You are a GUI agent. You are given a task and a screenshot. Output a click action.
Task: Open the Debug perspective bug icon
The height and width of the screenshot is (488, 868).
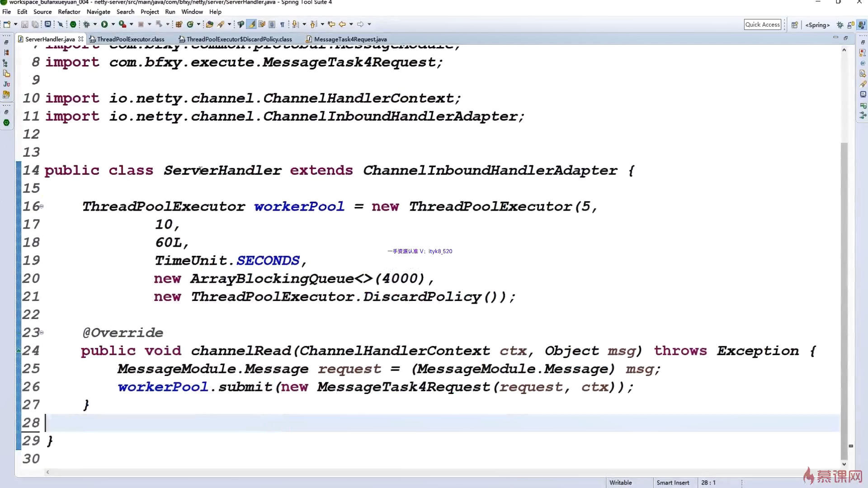(840, 25)
